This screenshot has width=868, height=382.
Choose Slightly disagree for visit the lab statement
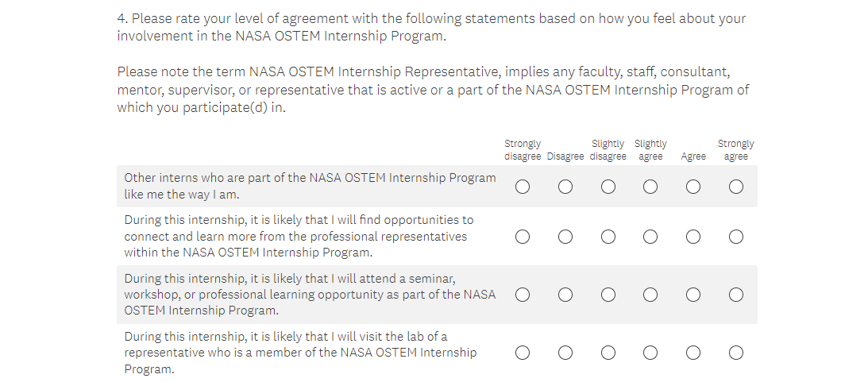(x=608, y=353)
